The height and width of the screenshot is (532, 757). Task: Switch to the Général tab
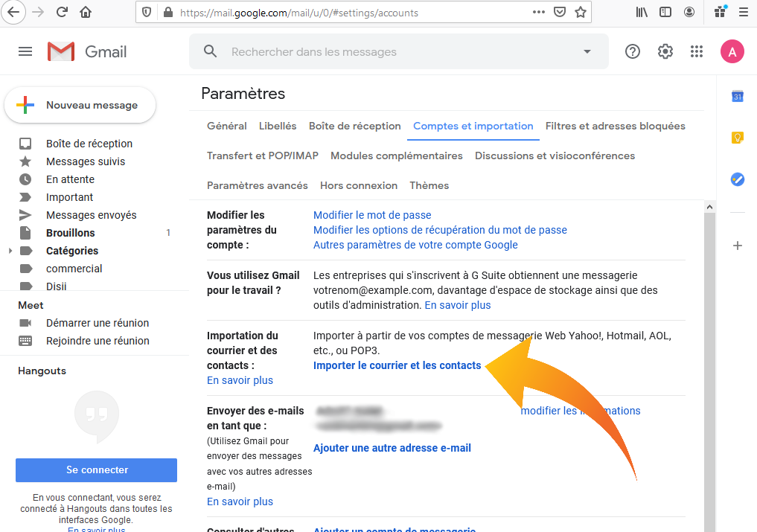pyautogui.click(x=227, y=126)
